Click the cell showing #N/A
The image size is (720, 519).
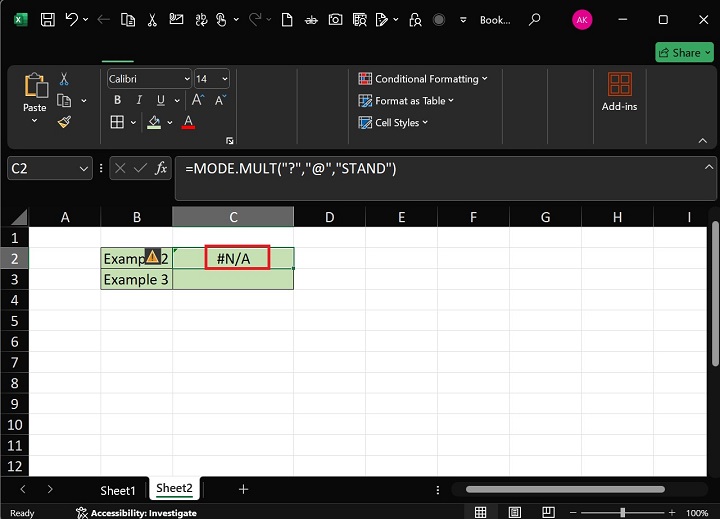tap(233, 258)
